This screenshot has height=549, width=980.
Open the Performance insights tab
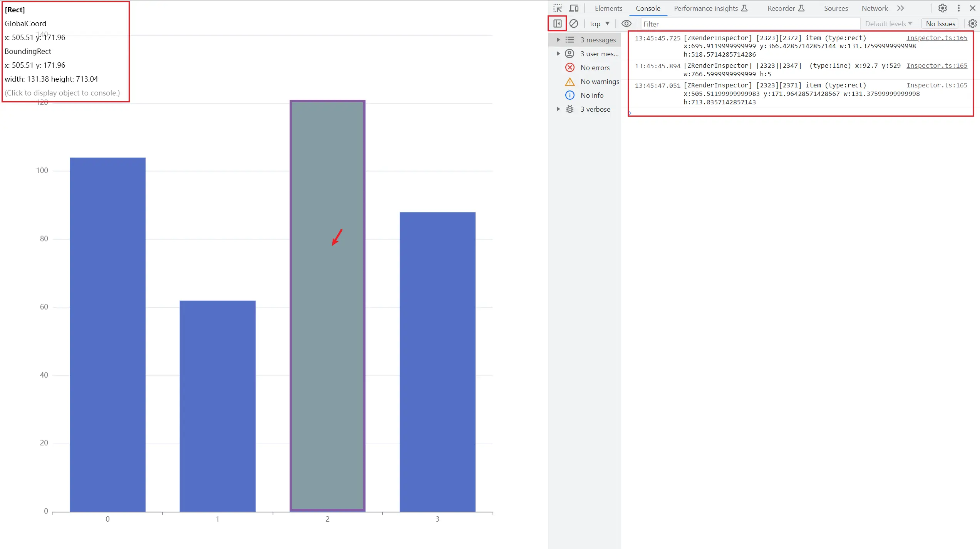pos(711,8)
